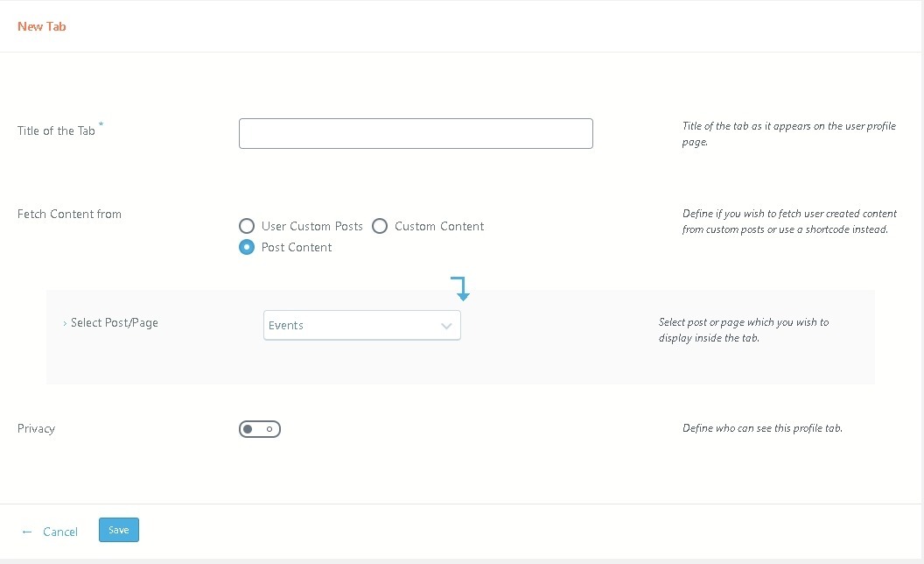Select the User Custom Posts radio option
Viewport: 924px width, 564px height.
(247, 226)
